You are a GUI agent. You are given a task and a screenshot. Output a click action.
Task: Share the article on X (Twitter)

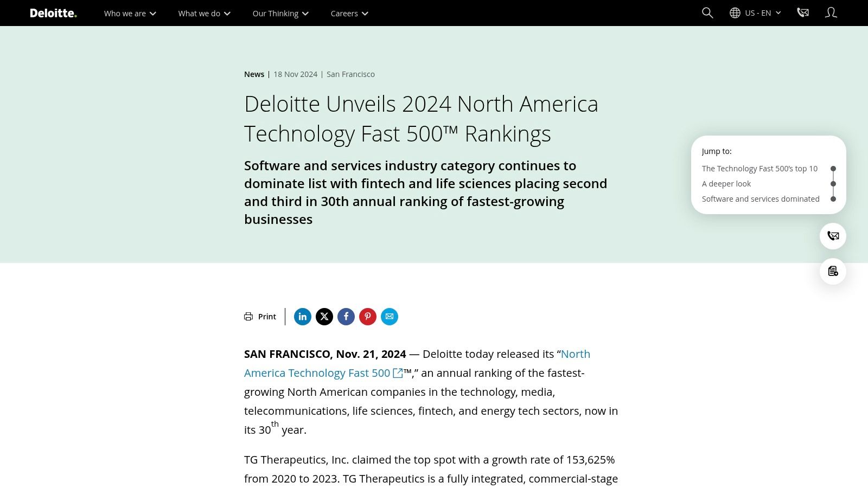(x=324, y=316)
